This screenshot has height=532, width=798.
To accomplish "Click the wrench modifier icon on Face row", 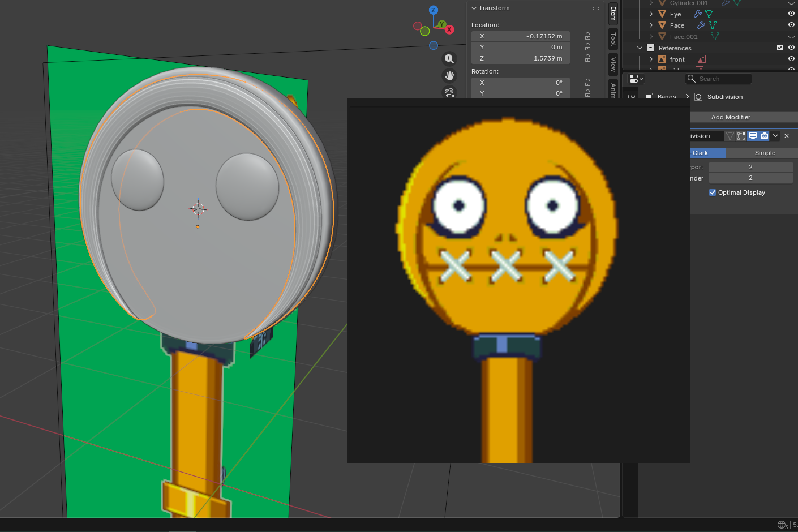I will 701,25.
